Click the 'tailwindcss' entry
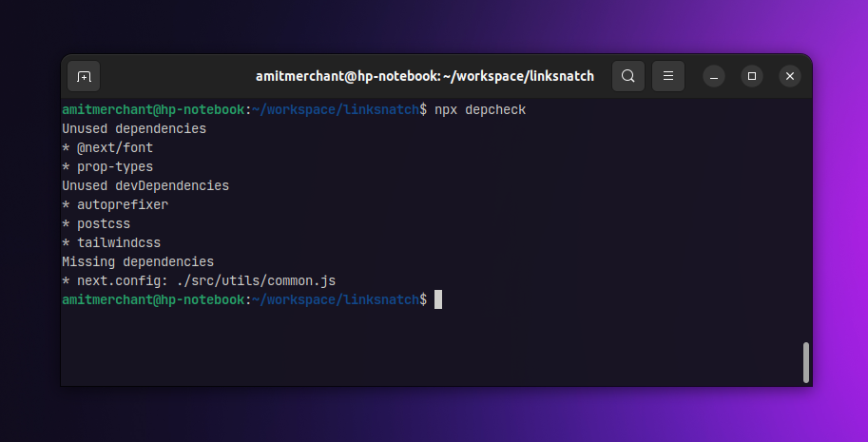Viewport: 868px width, 442px height. pyautogui.click(x=119, y=242)
